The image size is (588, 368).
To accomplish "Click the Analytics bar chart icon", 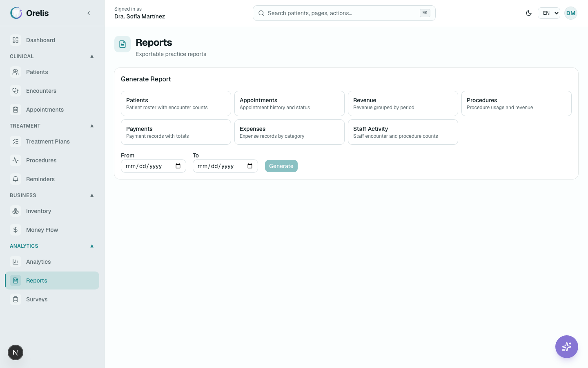I will (16, 262).
